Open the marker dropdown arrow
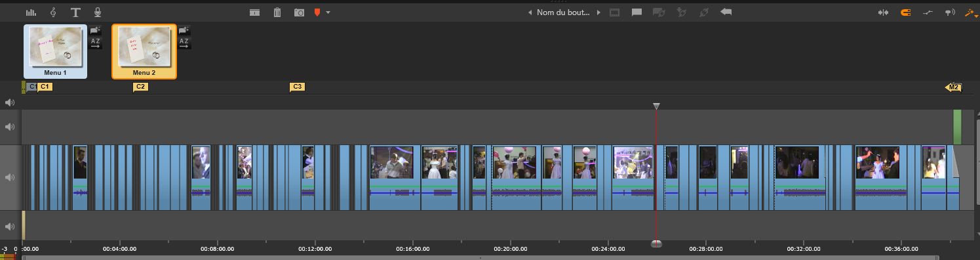 point(328,12)
